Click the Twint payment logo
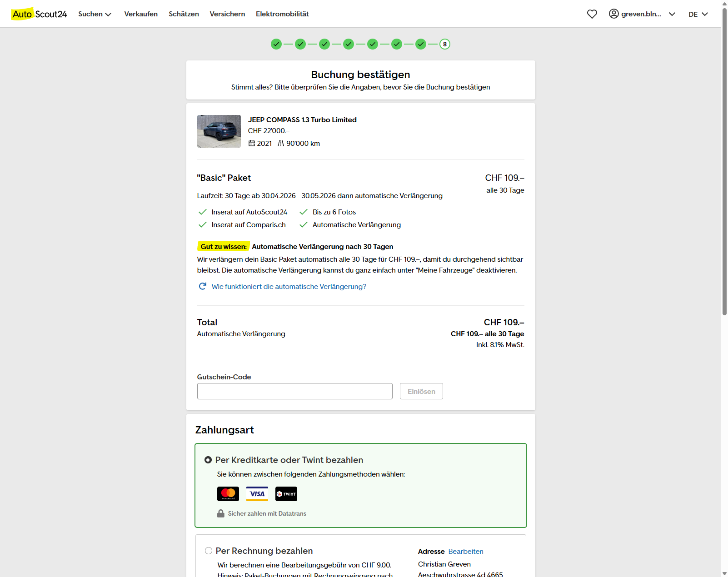Image resolution: width=728 pixels, height=577 pixels. pyautogui.click(x=286, y=494)
